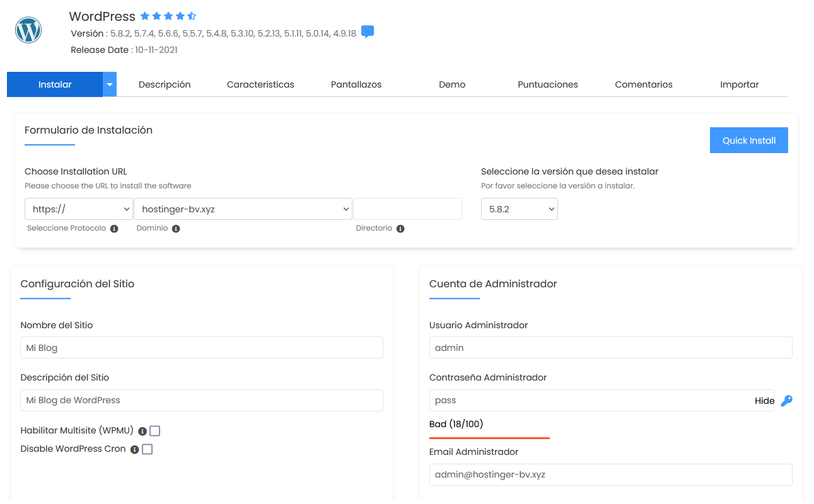814x504 pixels.
Task: Click the red password strength bar
Action: [x=489, y=438]
